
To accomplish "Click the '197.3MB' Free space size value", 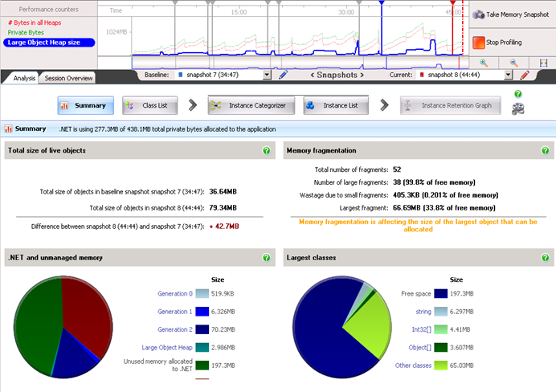I will [462, 294].
